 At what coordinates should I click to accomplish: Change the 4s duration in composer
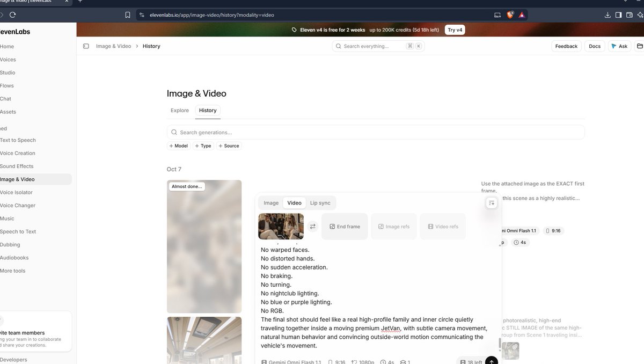click(x=387, y=362)
